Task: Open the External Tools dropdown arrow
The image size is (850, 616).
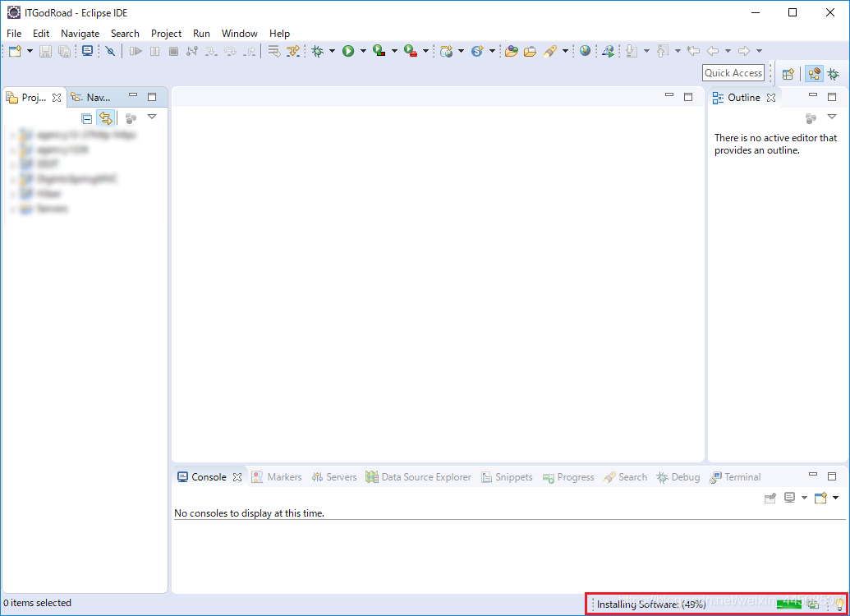Action: click(x=425, y=51)
